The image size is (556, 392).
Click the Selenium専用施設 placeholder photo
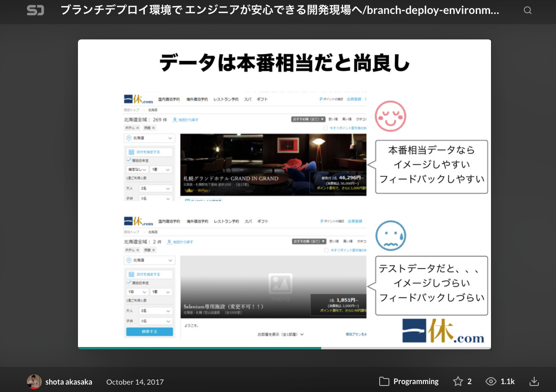pos(273,287)
